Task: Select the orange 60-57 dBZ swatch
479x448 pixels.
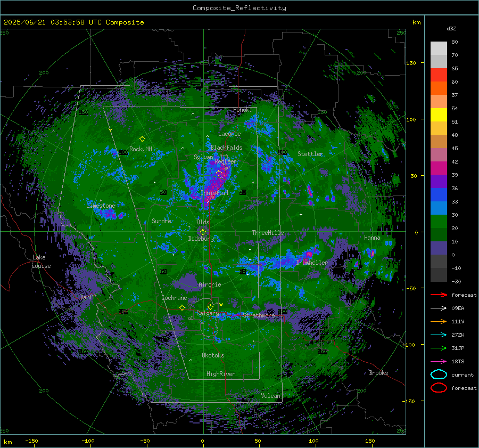Action: click(439, 88)
